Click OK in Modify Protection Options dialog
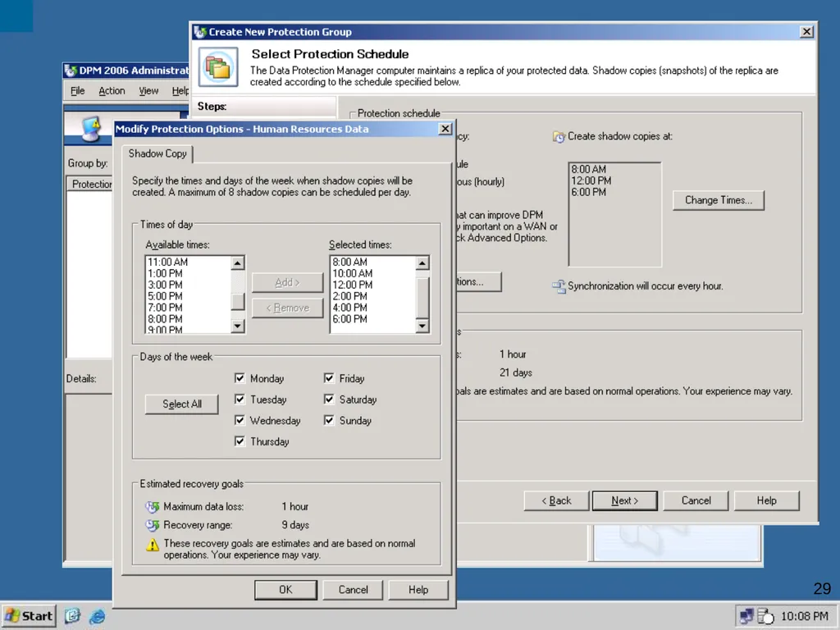The width and height of the screenshot is (840, 630). (x=285, y=590)
